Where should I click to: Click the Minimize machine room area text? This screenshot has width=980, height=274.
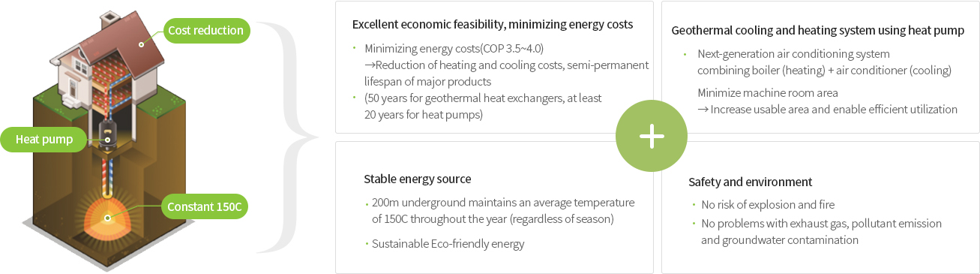coord(768,93)
